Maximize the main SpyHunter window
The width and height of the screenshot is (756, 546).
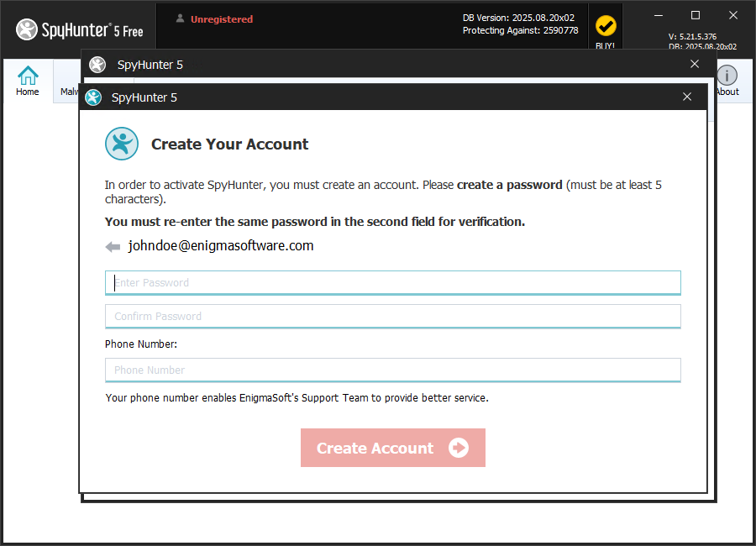point(695,15)
